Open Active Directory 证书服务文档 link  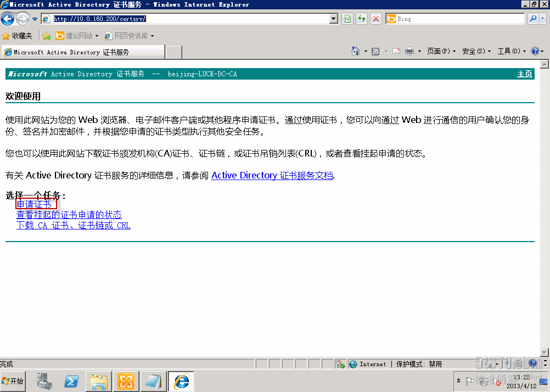(x=272, y=175)
